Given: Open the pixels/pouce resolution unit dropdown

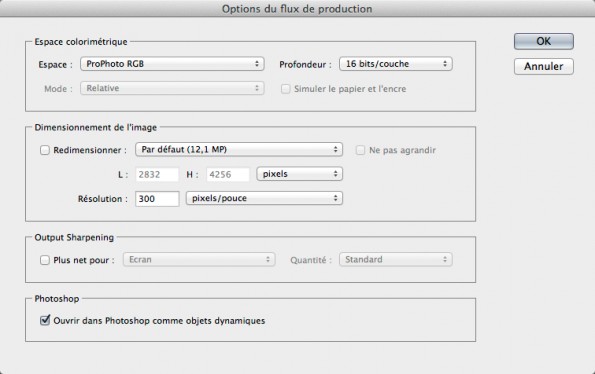Looking at the screenshot, I should pyautogui.click(x=264, y=198).
